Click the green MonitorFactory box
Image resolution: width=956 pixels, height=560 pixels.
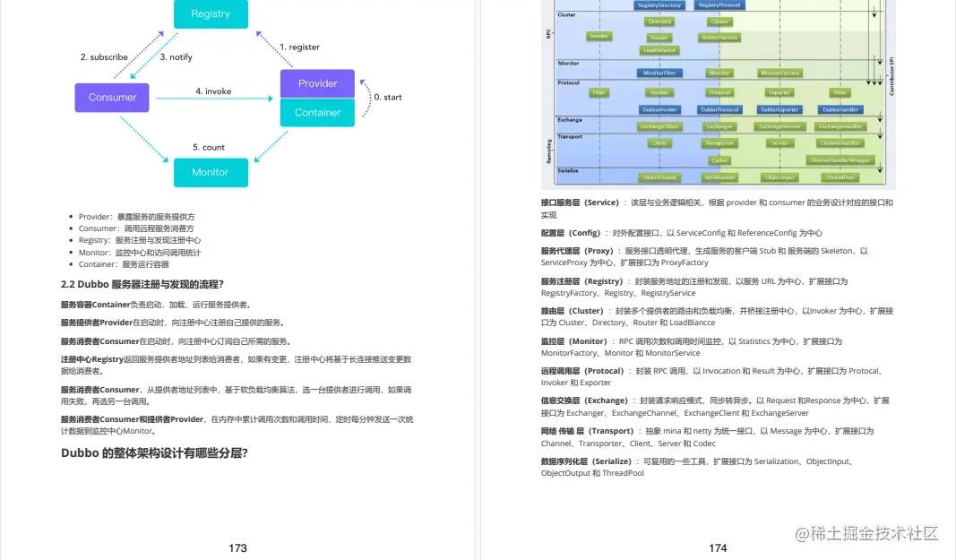779,73
